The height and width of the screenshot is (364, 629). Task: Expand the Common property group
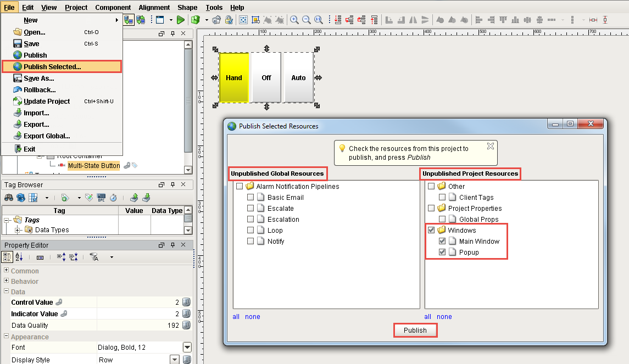pos(7,271)
